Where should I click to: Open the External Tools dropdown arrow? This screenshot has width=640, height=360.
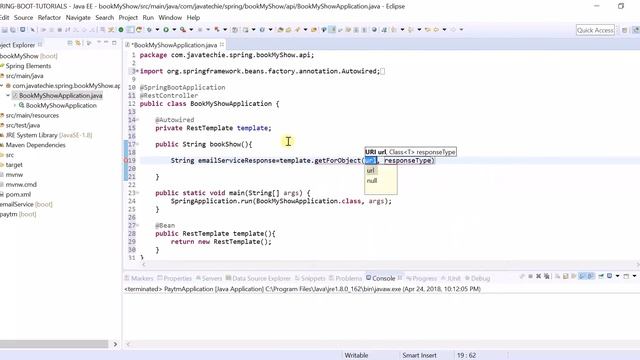[x=191, y=30]
